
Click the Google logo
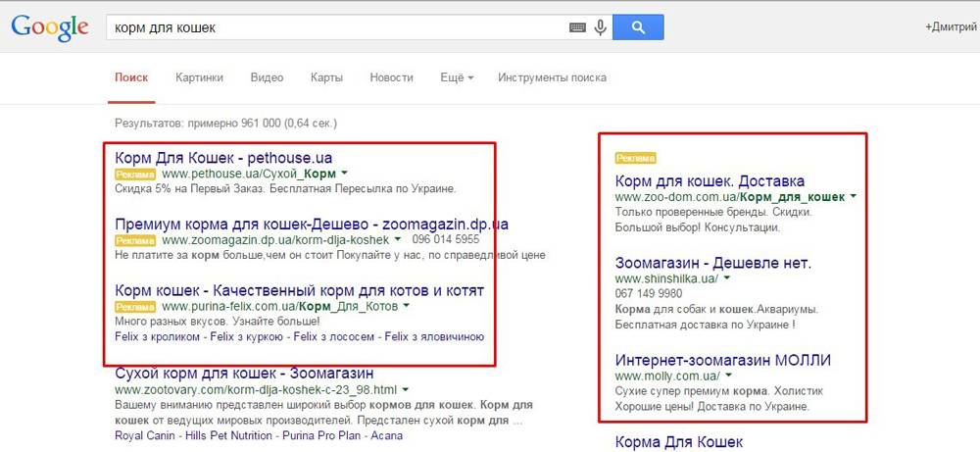coord(49,27)
